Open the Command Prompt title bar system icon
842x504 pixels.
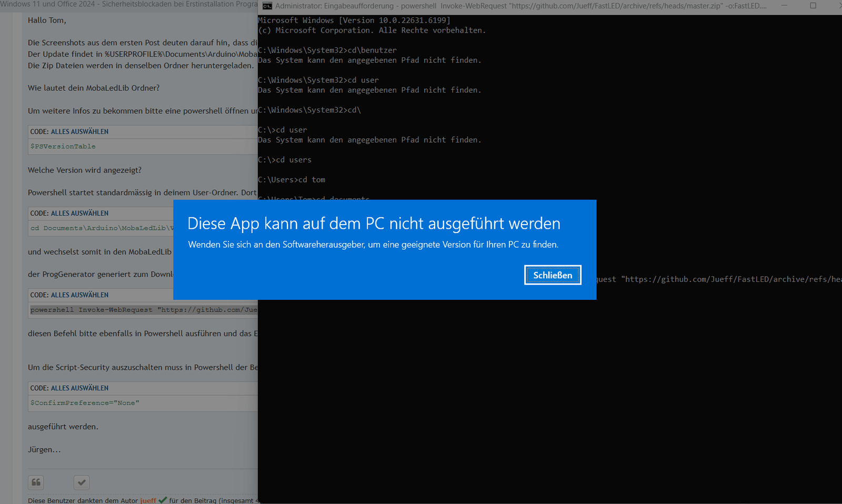[267, 6]
